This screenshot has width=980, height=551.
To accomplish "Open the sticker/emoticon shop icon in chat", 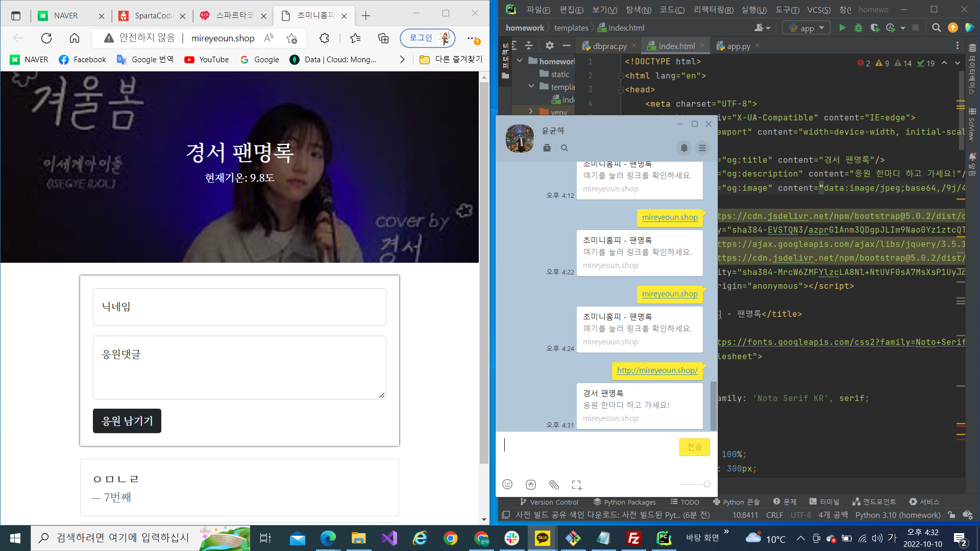I will (531, 485).
